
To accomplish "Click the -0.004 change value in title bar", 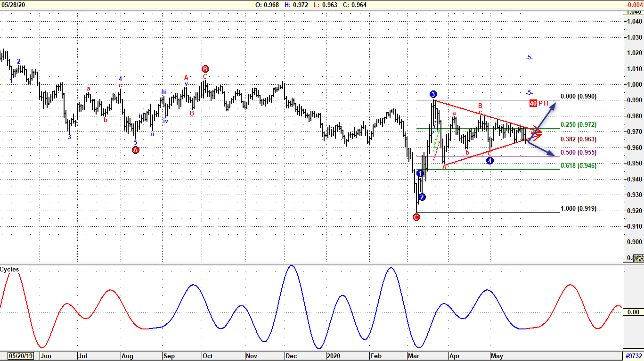I will click(x=635, y=5).
